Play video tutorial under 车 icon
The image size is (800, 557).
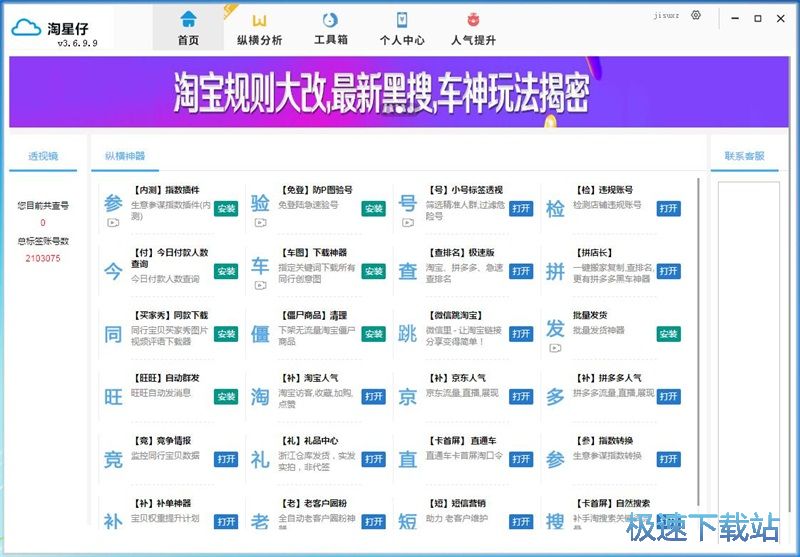260,286
